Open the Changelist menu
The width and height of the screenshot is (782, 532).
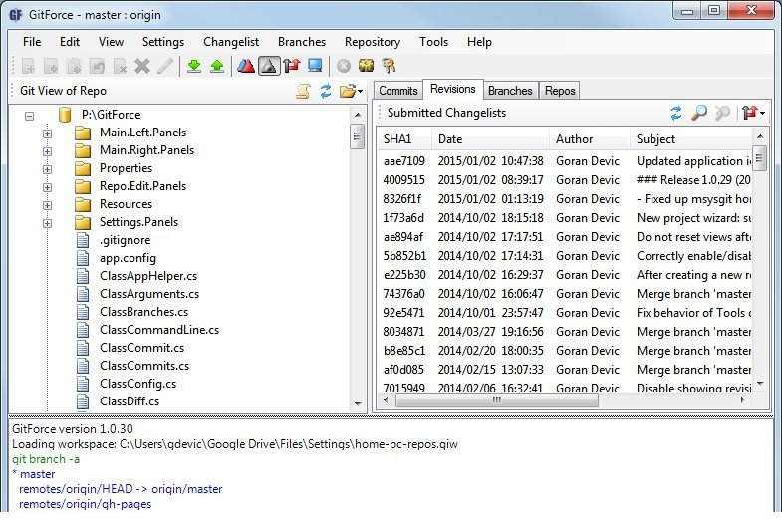coord(231,42)
